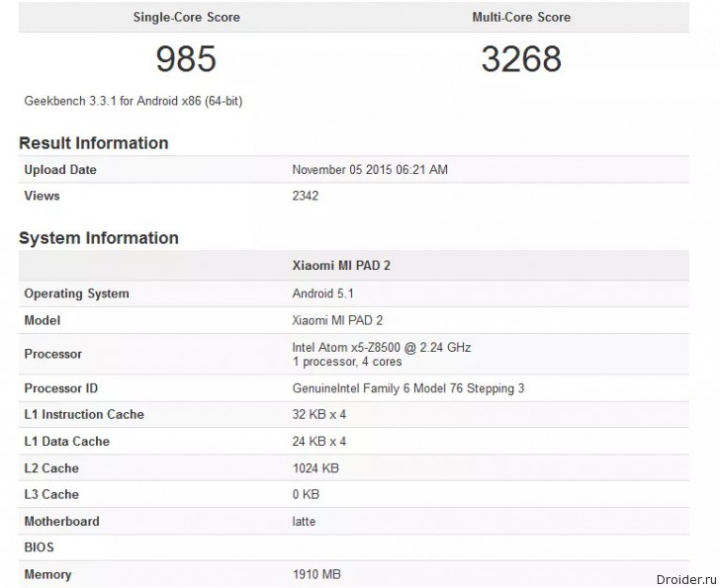The height and width of the screenshot is (588, 720).
Task: Select Intel Atom x5-Z8500 @ 2.24 GHz text
Action: pos(382,347)
